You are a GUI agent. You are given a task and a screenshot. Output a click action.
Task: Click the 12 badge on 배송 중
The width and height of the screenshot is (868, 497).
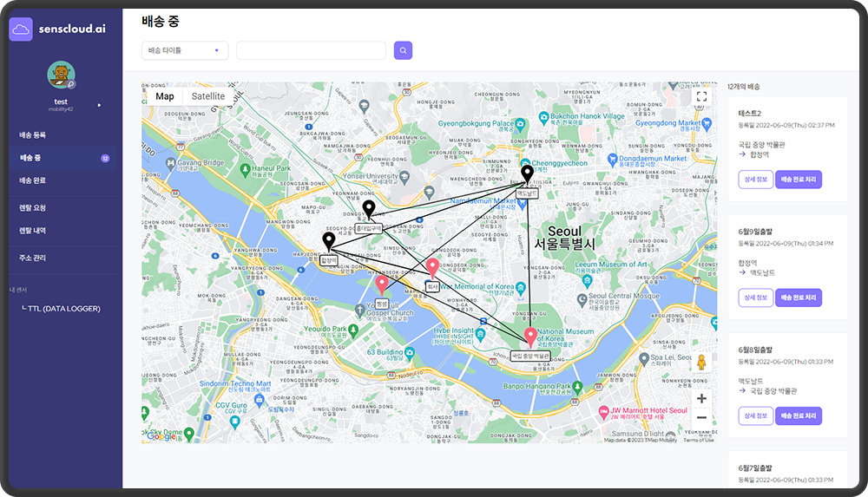click(x=105, y=158)
